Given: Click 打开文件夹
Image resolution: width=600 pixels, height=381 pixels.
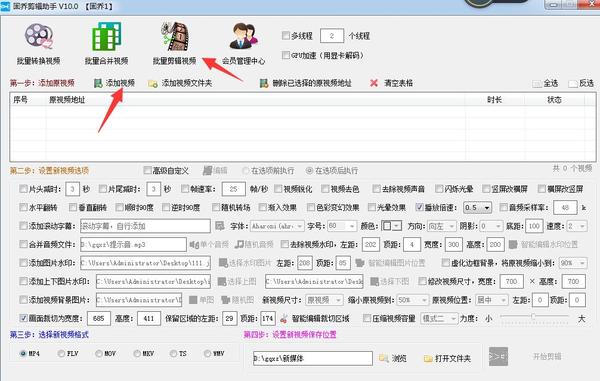Looking at the screenshot, I should point(447,358).
